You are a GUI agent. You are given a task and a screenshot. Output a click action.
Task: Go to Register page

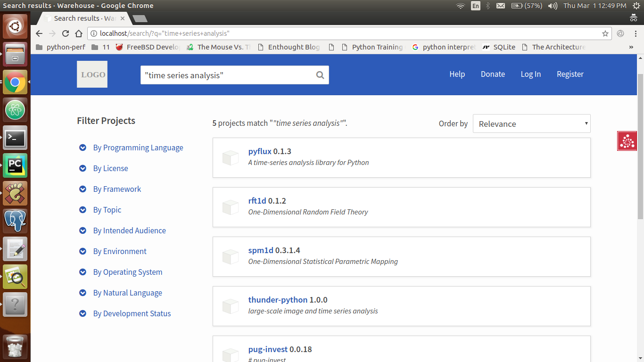click(570, 74)
